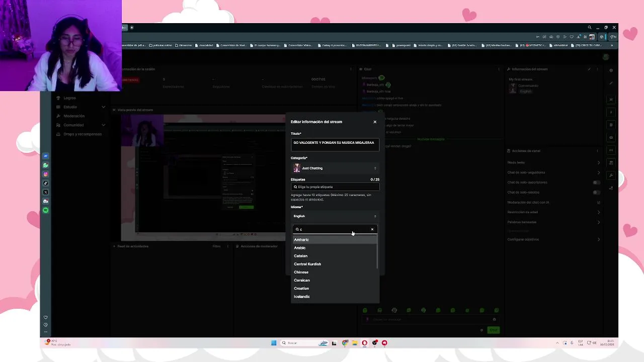Open Discord in the browser sidebar
644x362 pixels.
point(45,201)
